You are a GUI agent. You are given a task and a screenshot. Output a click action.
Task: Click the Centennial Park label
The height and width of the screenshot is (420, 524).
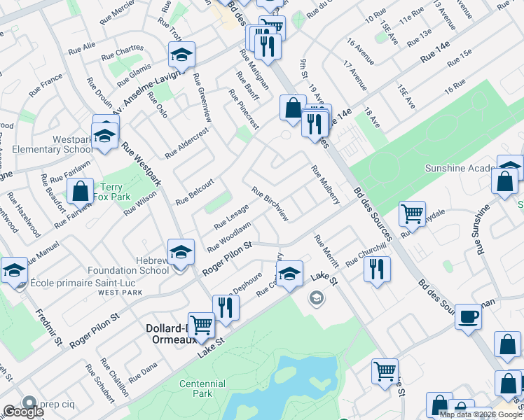point(202,388)
